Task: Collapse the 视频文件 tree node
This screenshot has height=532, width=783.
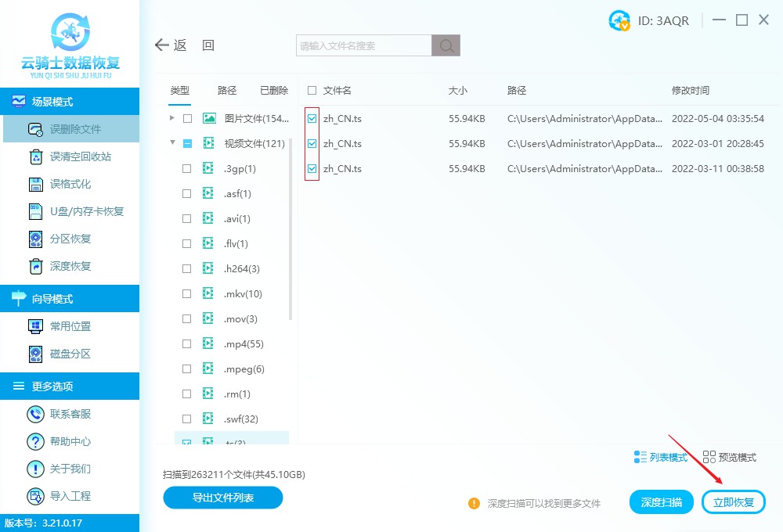Action: tap(172, 142)
